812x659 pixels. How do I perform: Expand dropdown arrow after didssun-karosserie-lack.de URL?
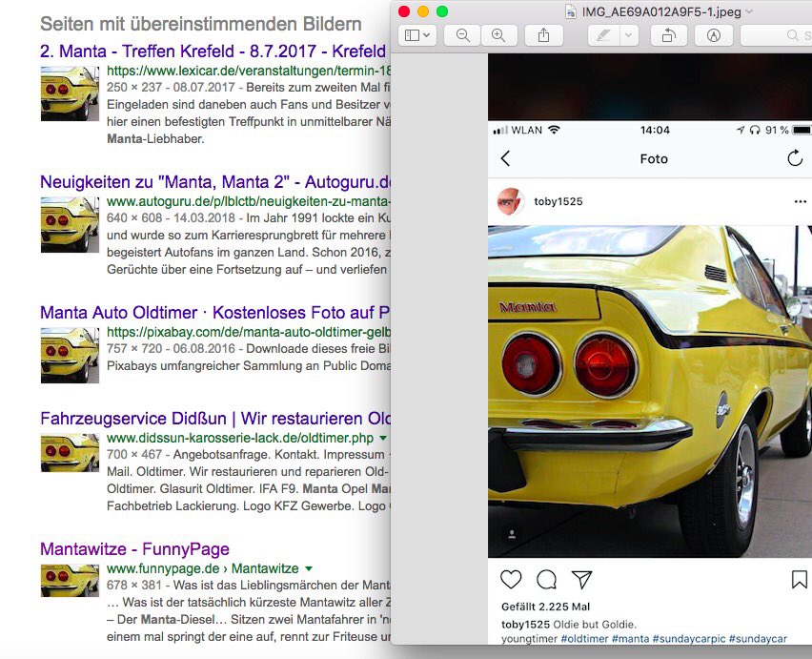[383, 438]
